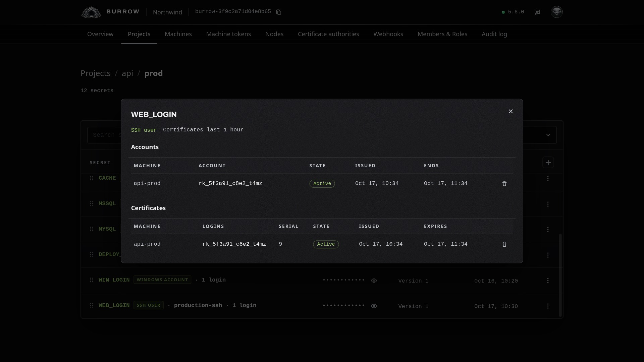Image resolution: width=644 pixels, height=362 pixels.
Task: Click the 5.6.0 version indicator
Action: pyautogui.click(x=513, y=12)
